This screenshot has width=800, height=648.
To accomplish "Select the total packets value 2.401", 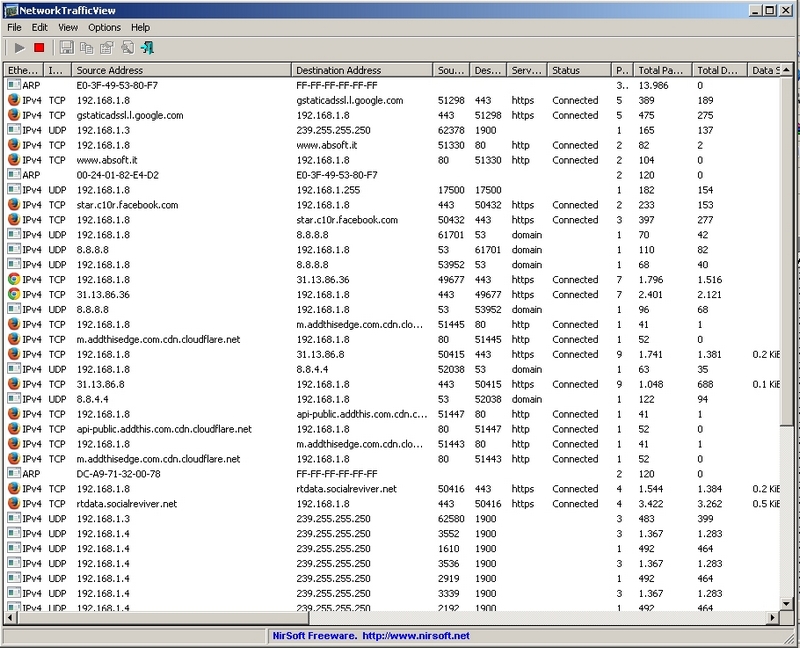I will [651, 294].
